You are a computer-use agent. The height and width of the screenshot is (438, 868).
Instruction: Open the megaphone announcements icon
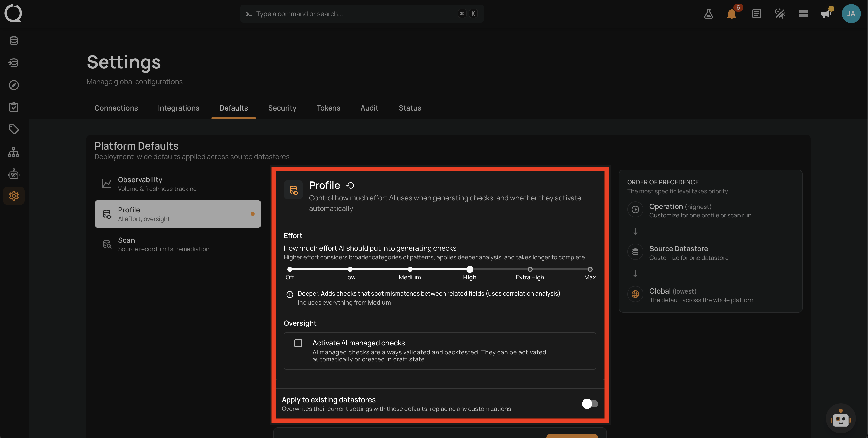tap(827, 14)
